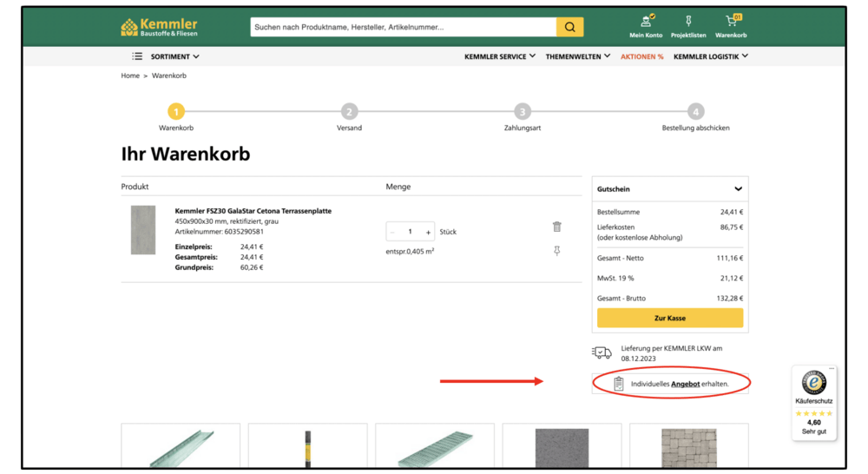Click the Zur Kasse button
868x474 pixels.
670,318
